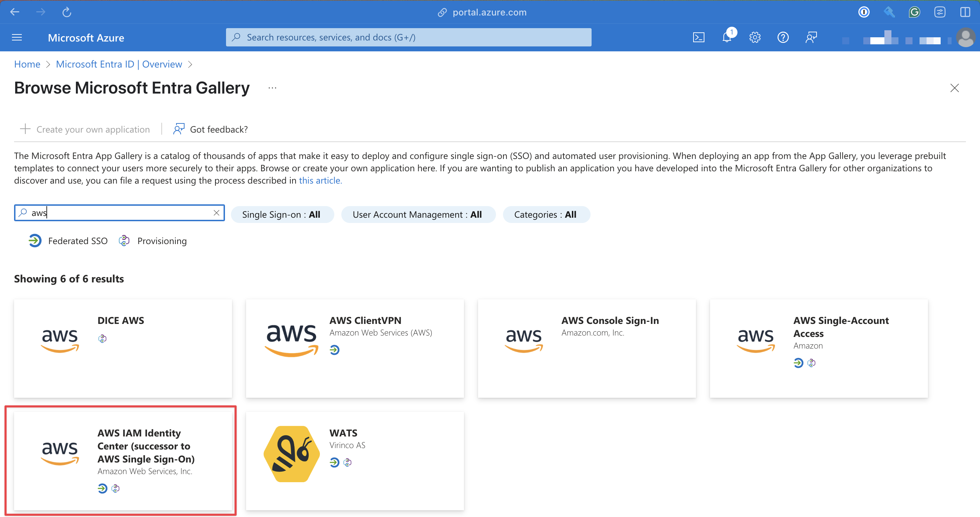Image resolution: width=980 pixels, height=517 pixels.
Task: Click federated SSO icon on AWS Single-Account Access card
Action: coord(798,363)
